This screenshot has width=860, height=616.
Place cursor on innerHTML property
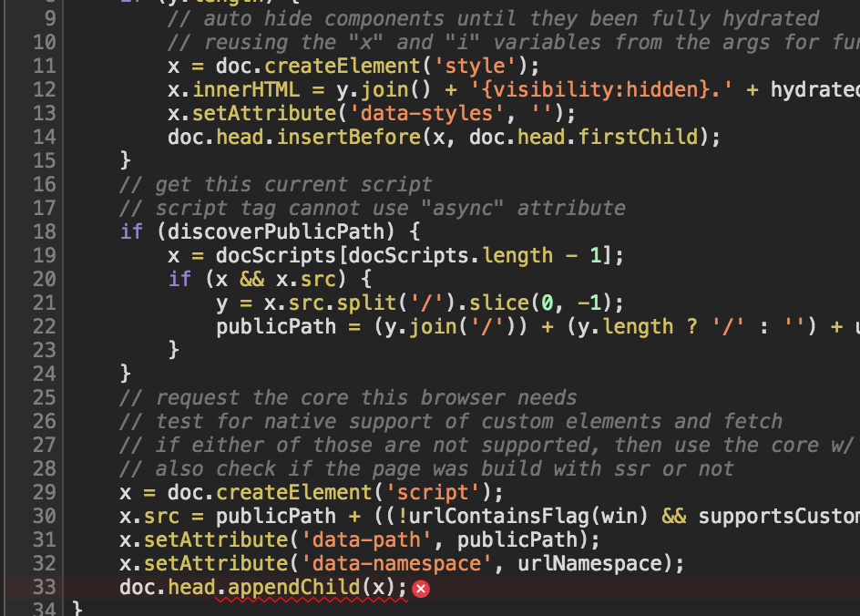(x=246, y=89)
